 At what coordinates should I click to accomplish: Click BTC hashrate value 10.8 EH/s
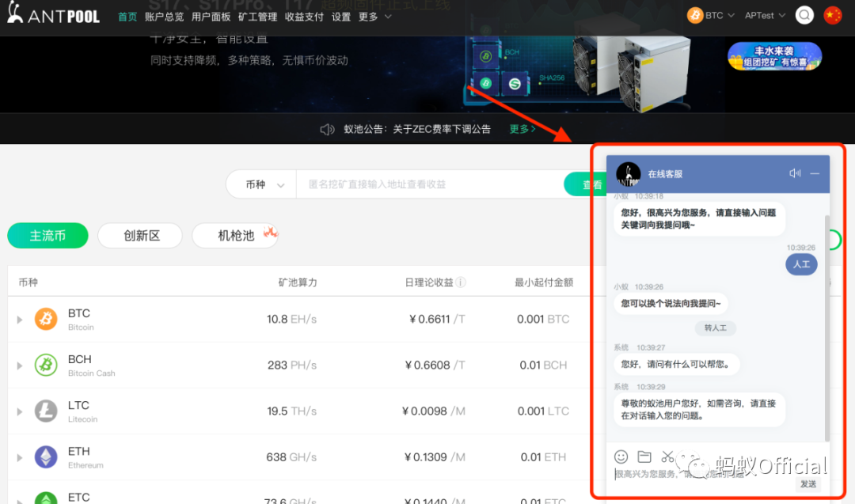pos(291,320)
